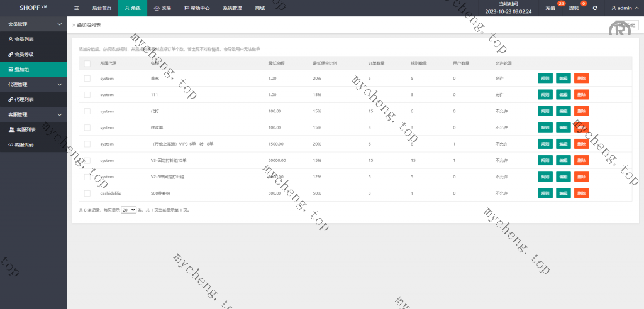Open 会员等级 link icon in sidebar
The image size is (644, 309).
click(11, 54)
